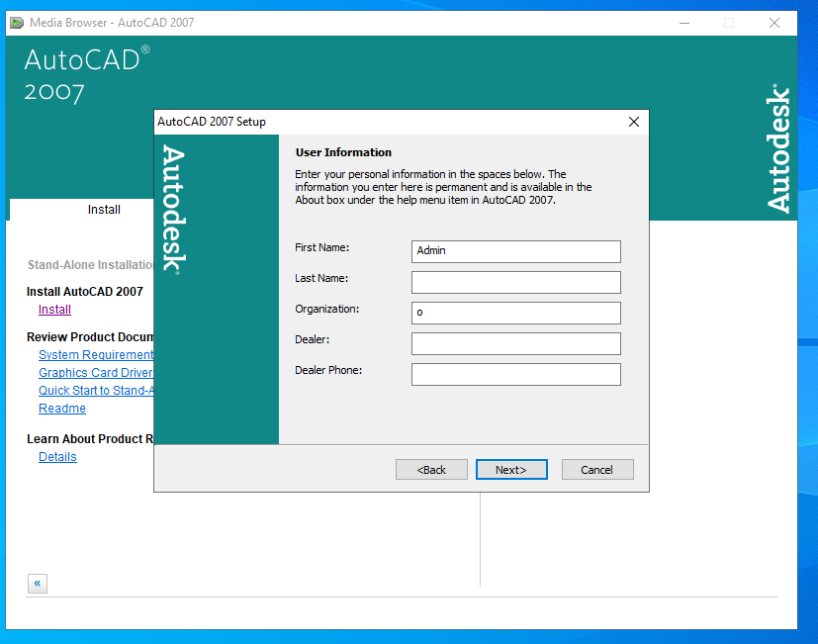The height and width of the screenshot is (644, 818).
Task: Click the double-chevron back arrow button
Action: [38, 584]
